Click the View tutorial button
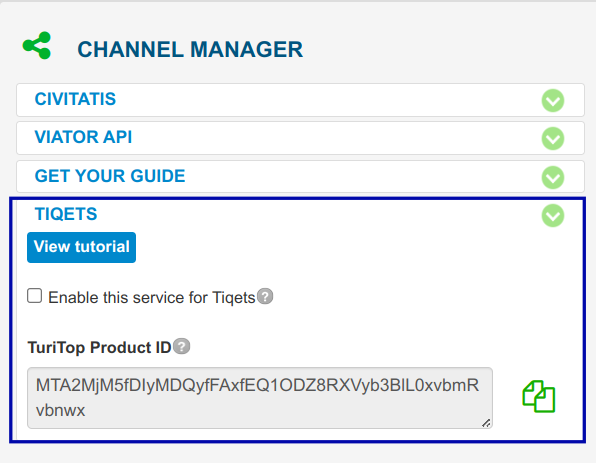The height and width of the screenshot is (463, 596). click(81, 247)
